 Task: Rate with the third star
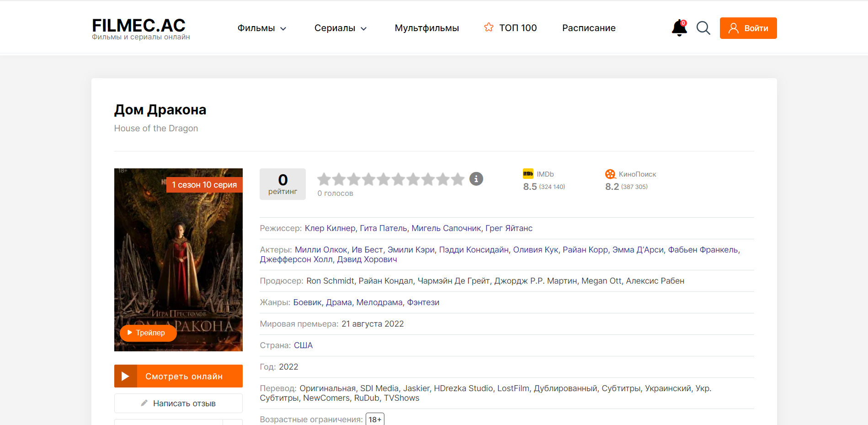[x=354, y=179]
